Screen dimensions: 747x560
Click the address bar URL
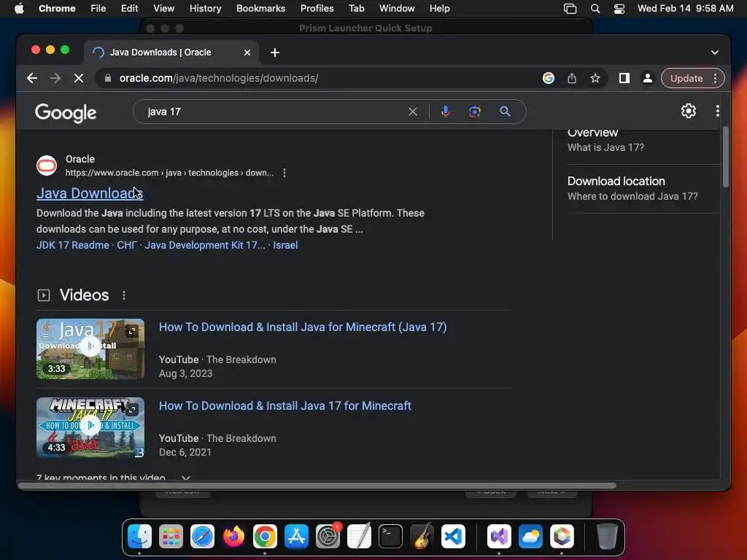pyautogui.click(x=219, y=78)
